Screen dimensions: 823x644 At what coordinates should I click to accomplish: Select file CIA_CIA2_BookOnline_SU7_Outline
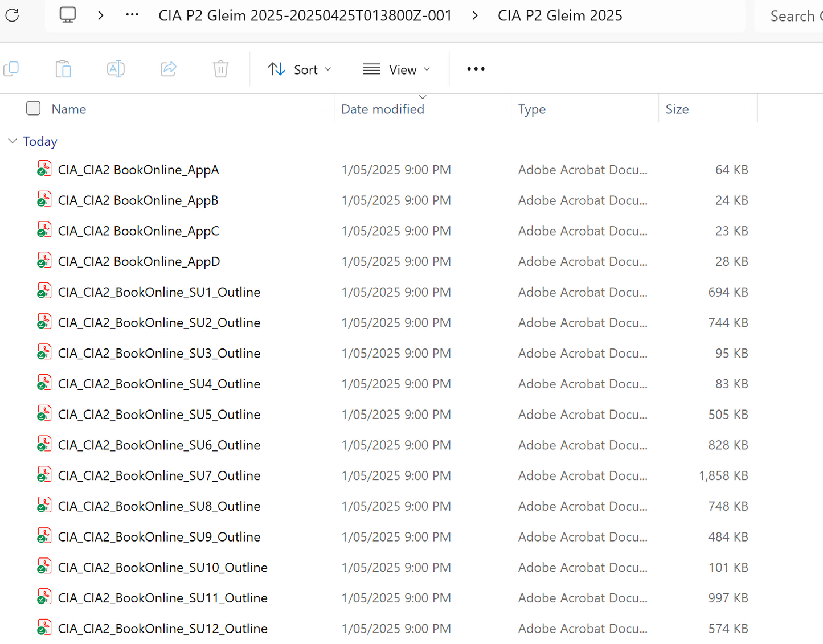click(159, 475)
